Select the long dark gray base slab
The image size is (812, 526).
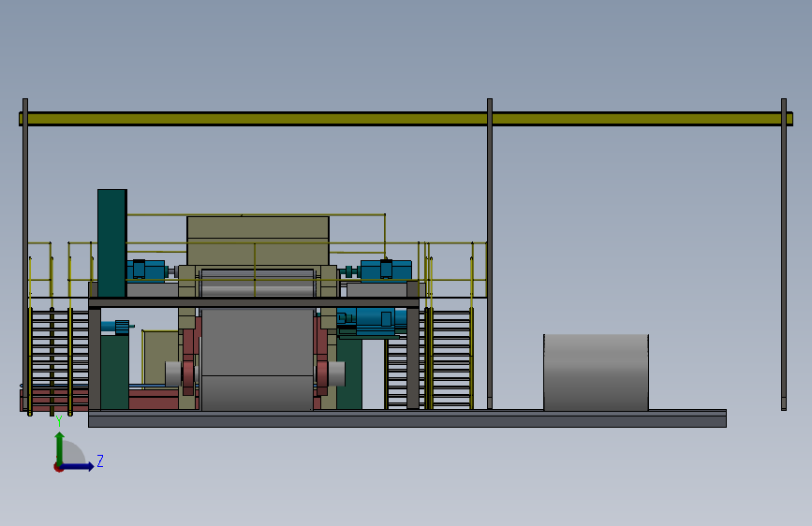(407, 418)
